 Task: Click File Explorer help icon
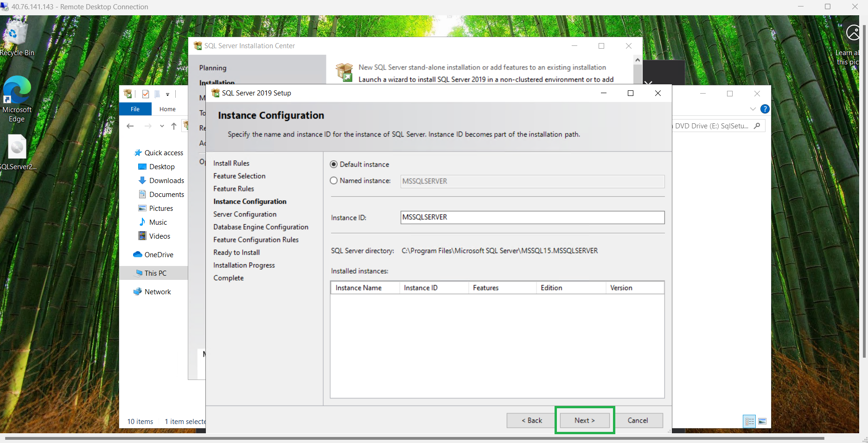(x=765, y=109)
